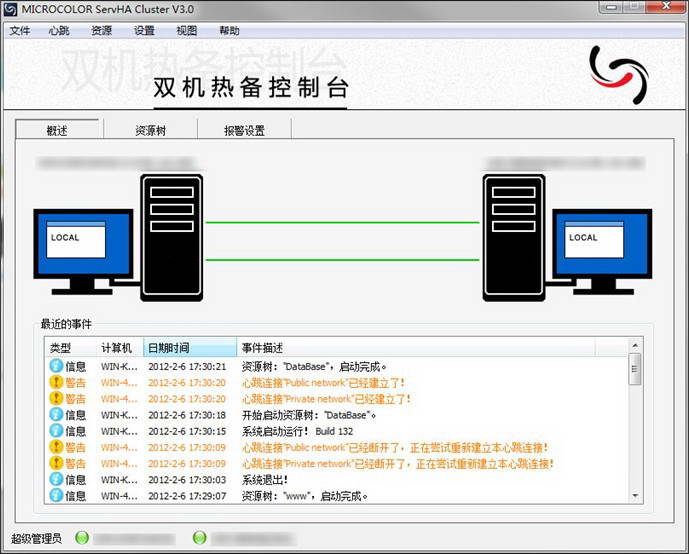Switch to the 资源树 tab

[151, 130]
